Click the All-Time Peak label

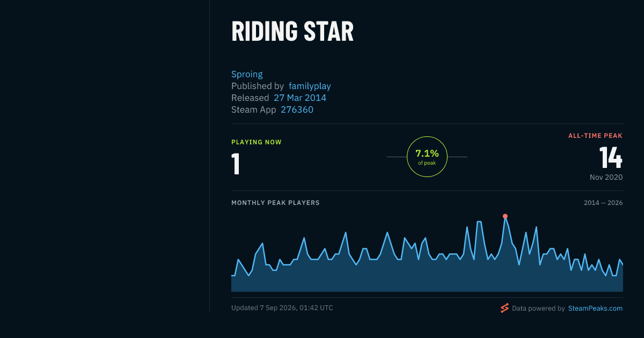[x=595, y=136]
